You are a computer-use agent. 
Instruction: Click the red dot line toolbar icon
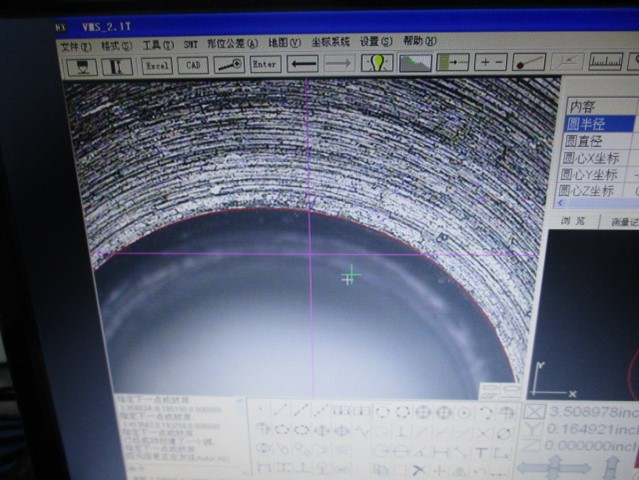(529, 62)
